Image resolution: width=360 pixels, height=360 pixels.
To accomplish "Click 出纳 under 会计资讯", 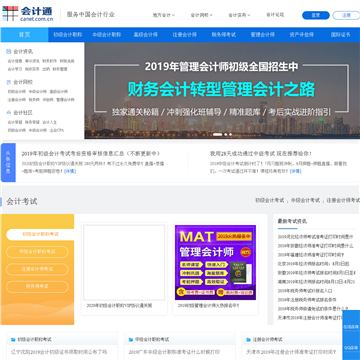I will point(46,69).
